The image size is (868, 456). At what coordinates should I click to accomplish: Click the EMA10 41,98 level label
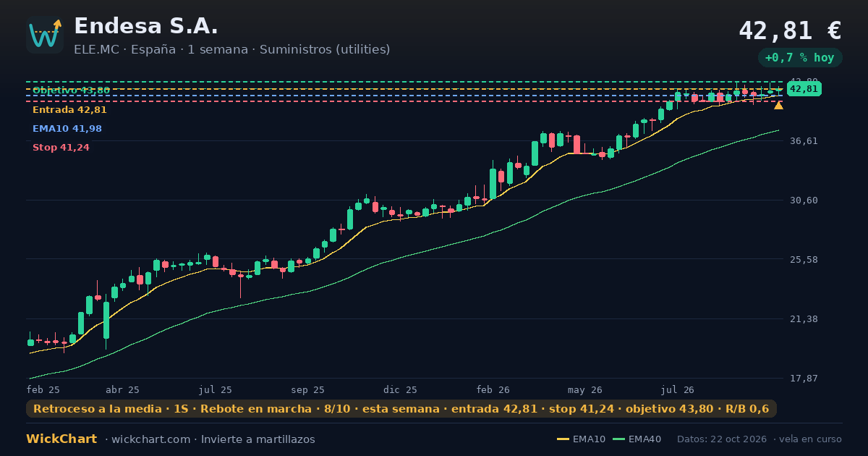(67, 129)
